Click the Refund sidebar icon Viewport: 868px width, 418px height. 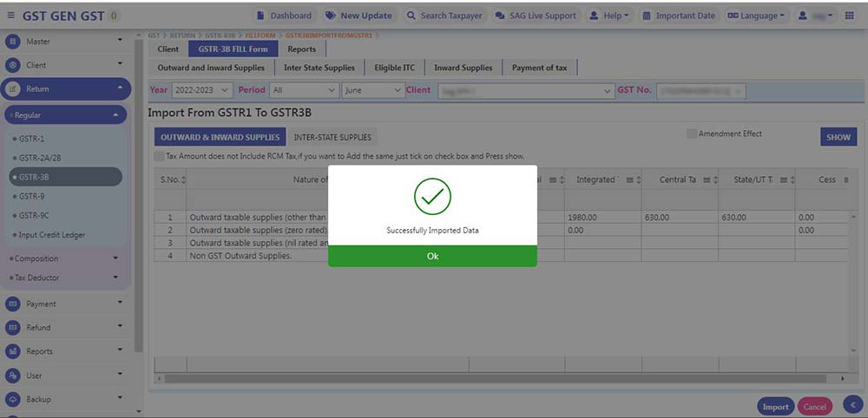(x=12, y=328)
